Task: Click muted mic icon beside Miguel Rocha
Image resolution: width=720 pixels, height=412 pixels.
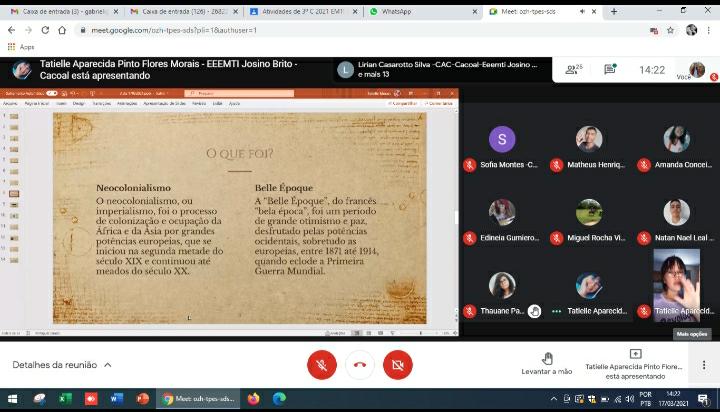Action: (557, 238)
